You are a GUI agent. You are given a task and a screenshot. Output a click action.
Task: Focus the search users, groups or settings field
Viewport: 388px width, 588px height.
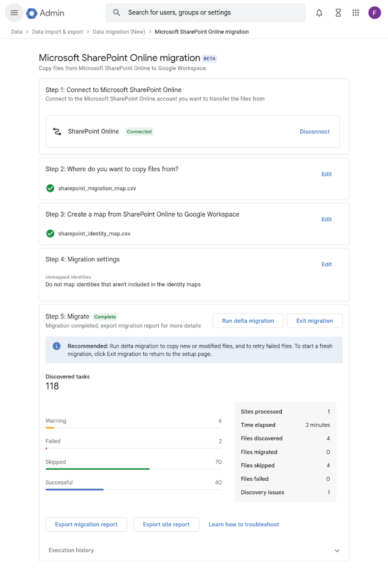pyautogui.click(x=205, y=13)
